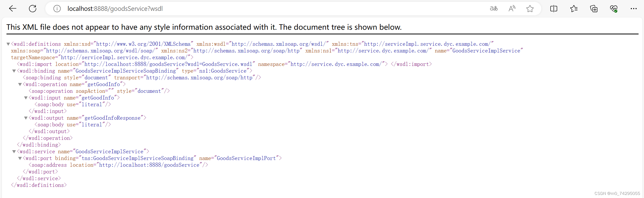The width and height of the screenshot is (644, 198).
Task: Click the closing </wsdl:binding> tag
Action: 39,145
